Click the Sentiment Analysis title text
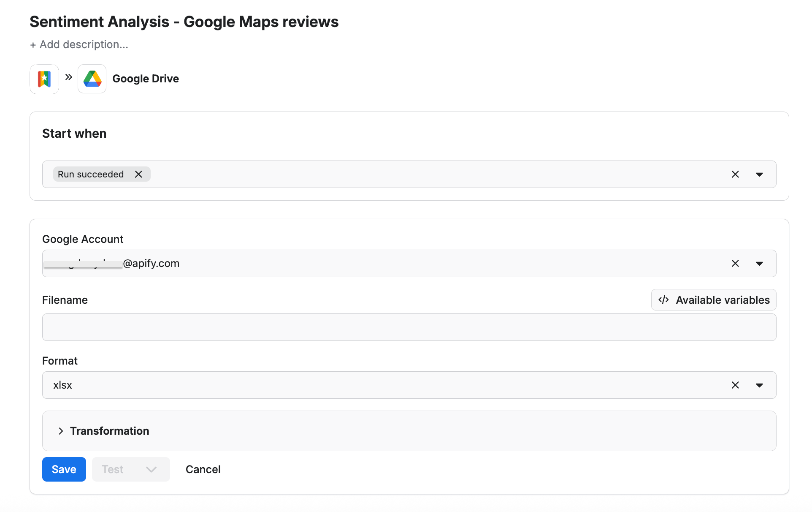This screenshot has width=812, height=512. tap(184, 21)
